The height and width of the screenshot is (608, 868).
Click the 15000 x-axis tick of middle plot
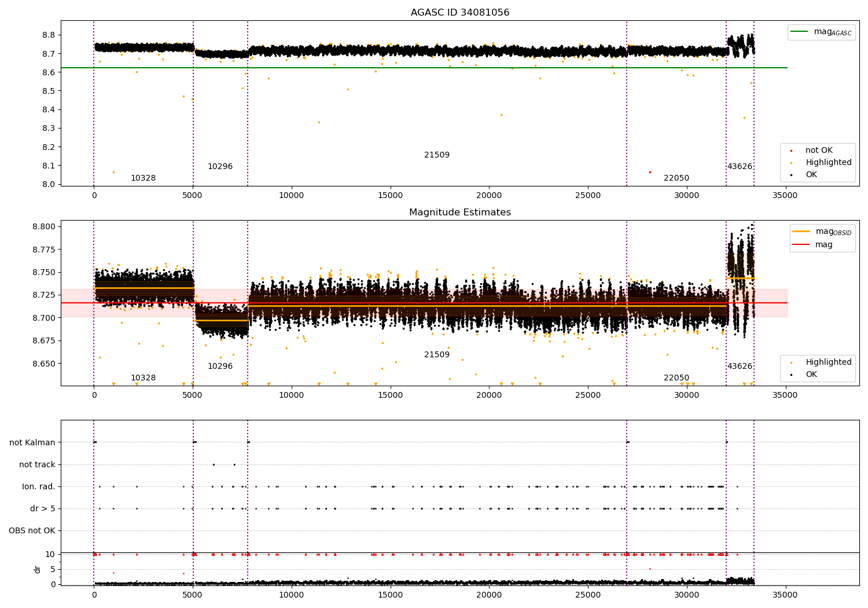tap(390, 395)
